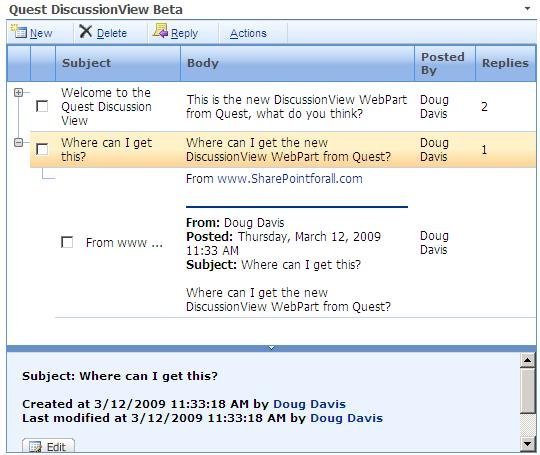Click the Edit button pencil icon
Screen dimensions: 540x455
click(x=35, y=447)
